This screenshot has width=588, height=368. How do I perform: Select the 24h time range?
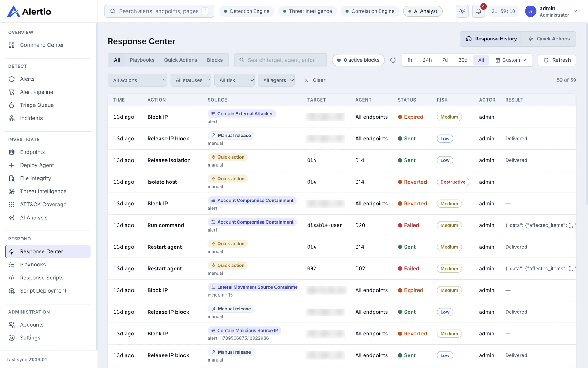point(427,60)
